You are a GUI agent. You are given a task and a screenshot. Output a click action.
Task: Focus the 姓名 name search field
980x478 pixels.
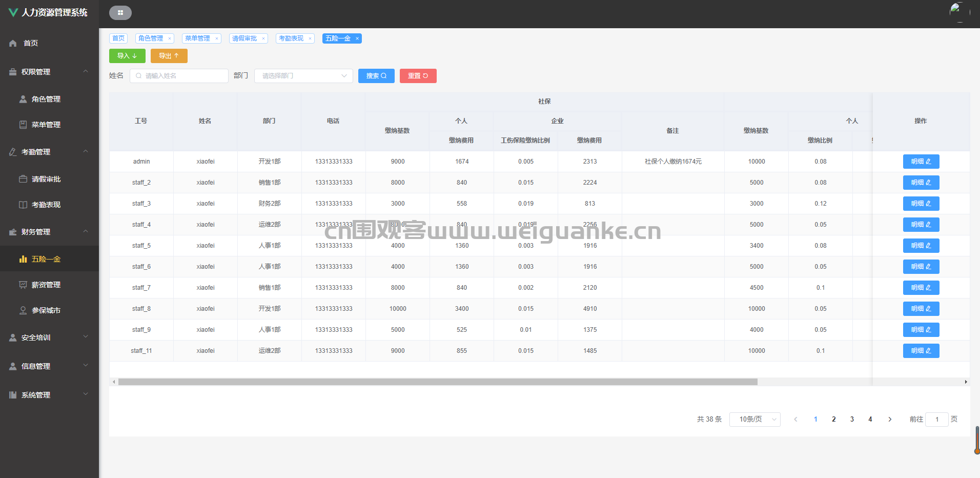click(x=179, y=76)
